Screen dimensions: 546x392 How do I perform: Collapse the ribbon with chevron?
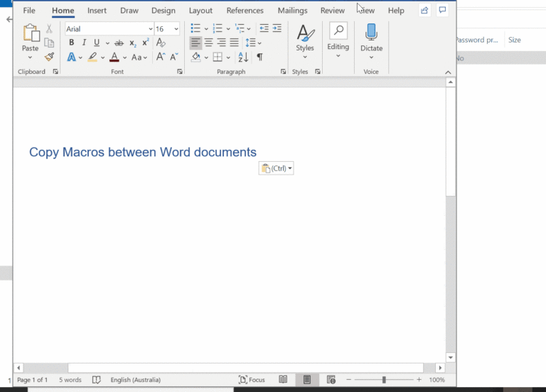(x=448, y=72)
